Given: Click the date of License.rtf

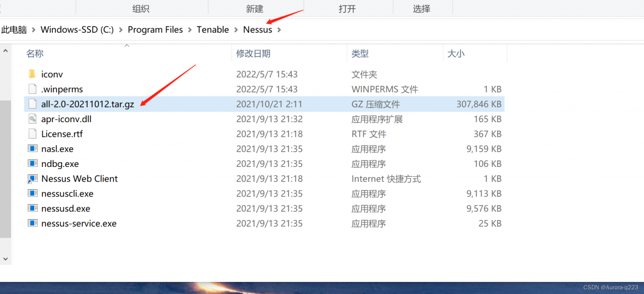Looking at the screenshot, I should click(x=270, y=134).
